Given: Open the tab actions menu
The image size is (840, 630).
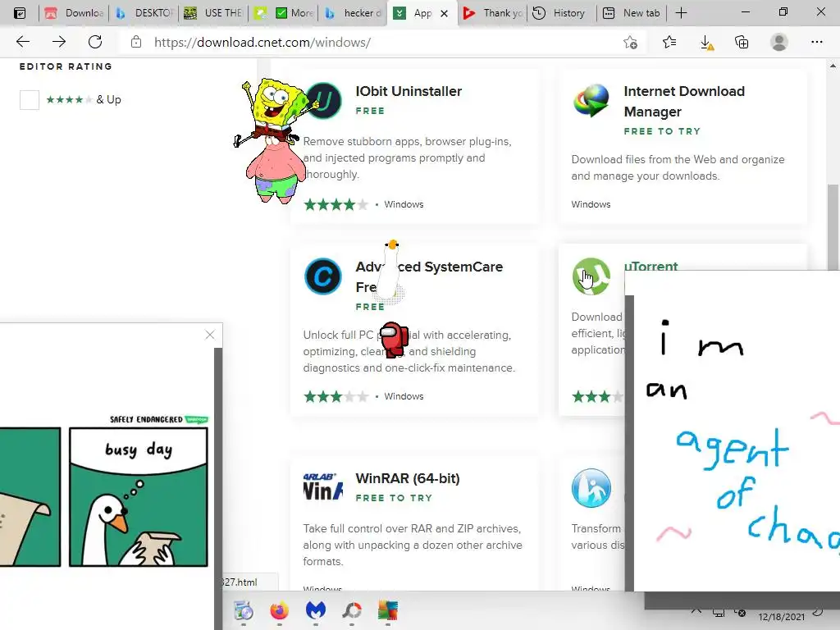Looking at the screenshot, I should point(20,13).
